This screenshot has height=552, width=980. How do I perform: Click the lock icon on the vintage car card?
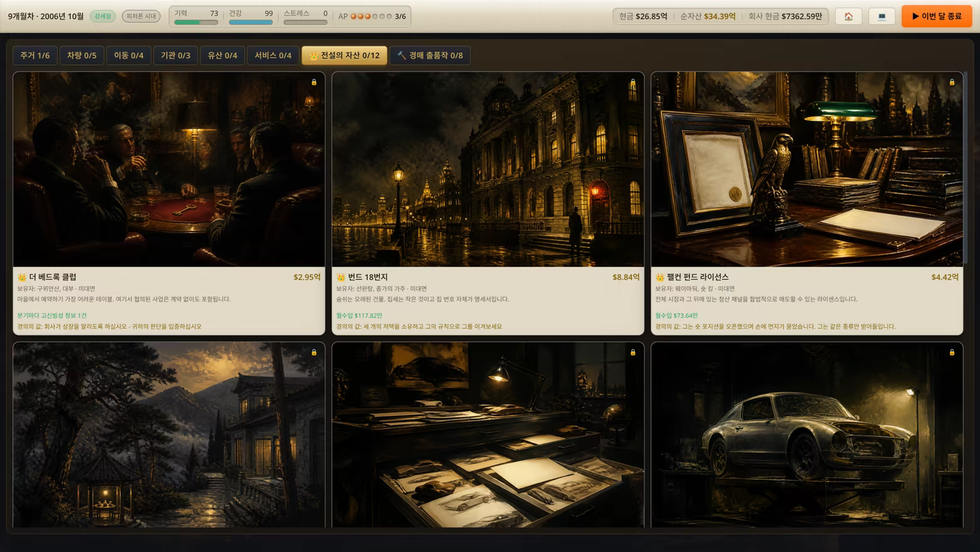[x=952, y=353]
